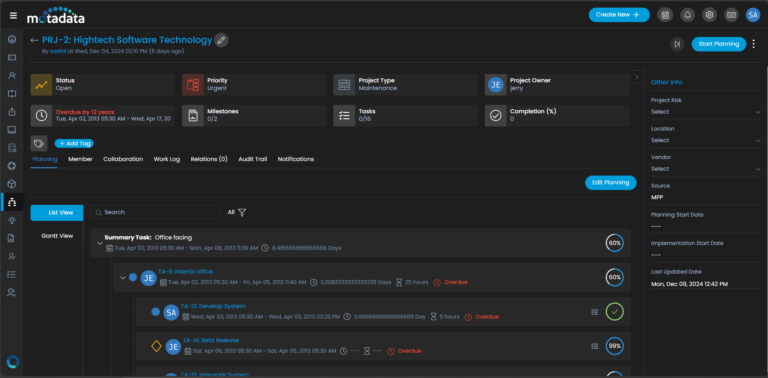The image size is (768, 378).
Task: Open the monitor asset icon in sidebar
Action: pyautogui.click(x=12, y=130)
